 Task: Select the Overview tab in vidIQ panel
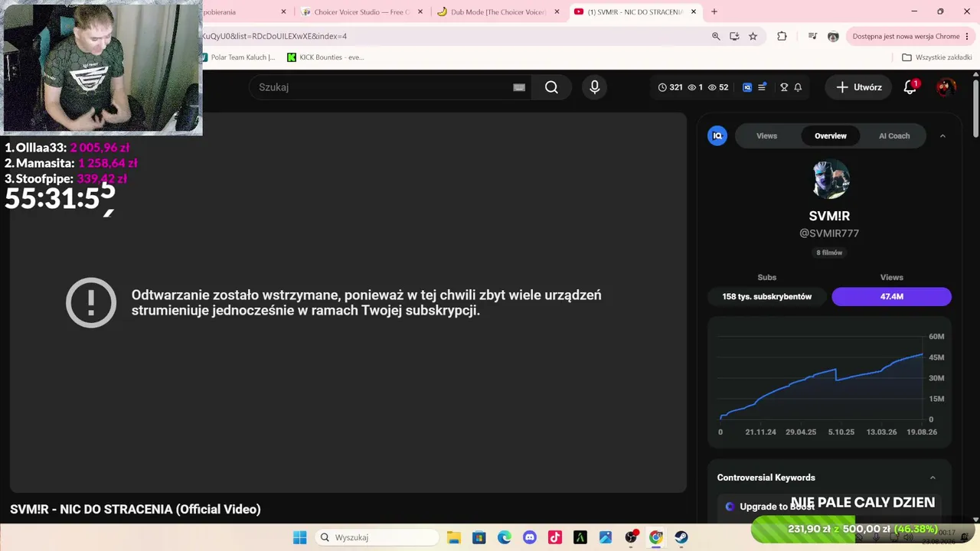[831, 136]
